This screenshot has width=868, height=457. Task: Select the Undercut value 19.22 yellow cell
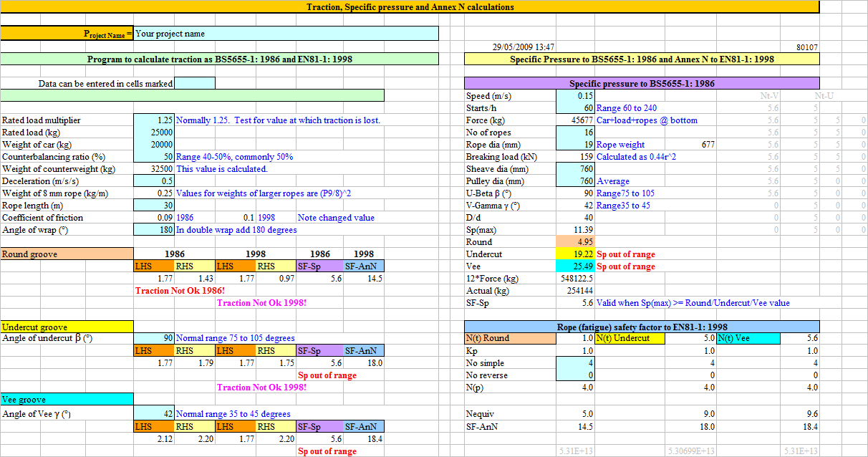click(x=575, y=254)
